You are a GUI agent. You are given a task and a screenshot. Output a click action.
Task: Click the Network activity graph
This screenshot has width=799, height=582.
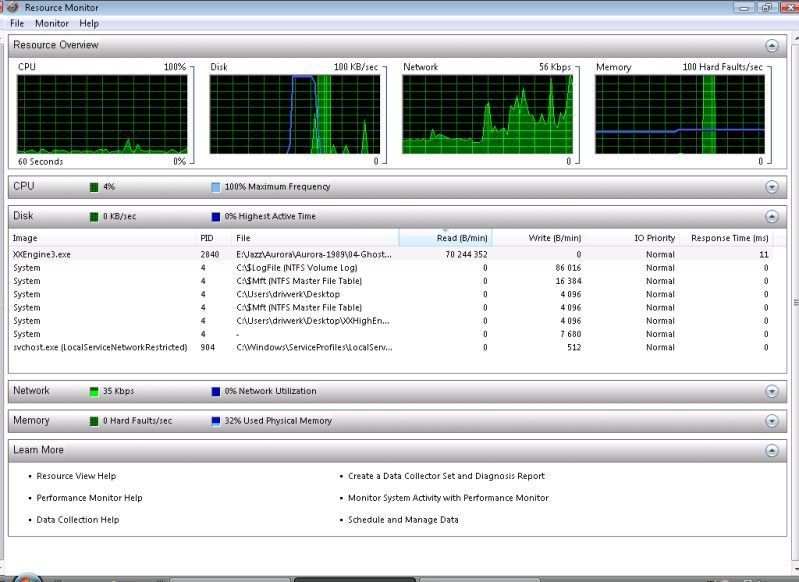(x=488, y=114)
